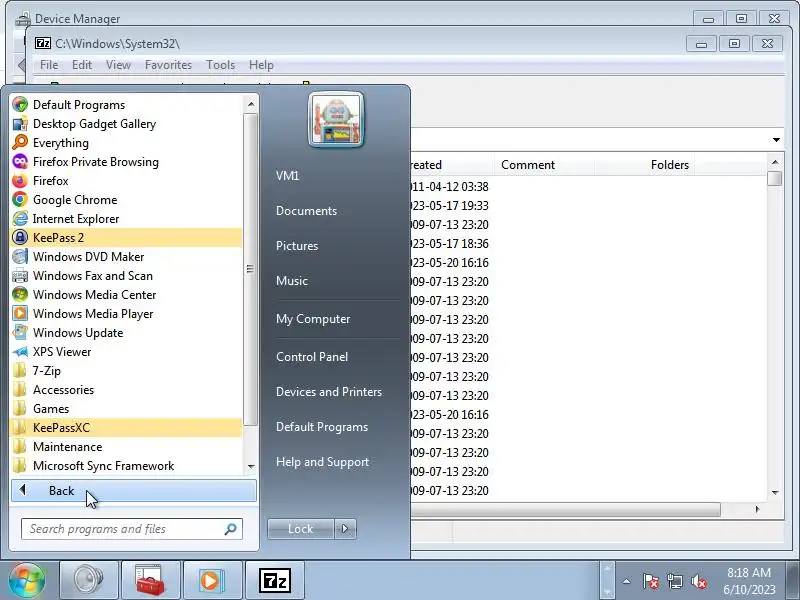Launch Google Chrome
The width and height of the screenshot is (800, 600).
(x=126, y=199)
